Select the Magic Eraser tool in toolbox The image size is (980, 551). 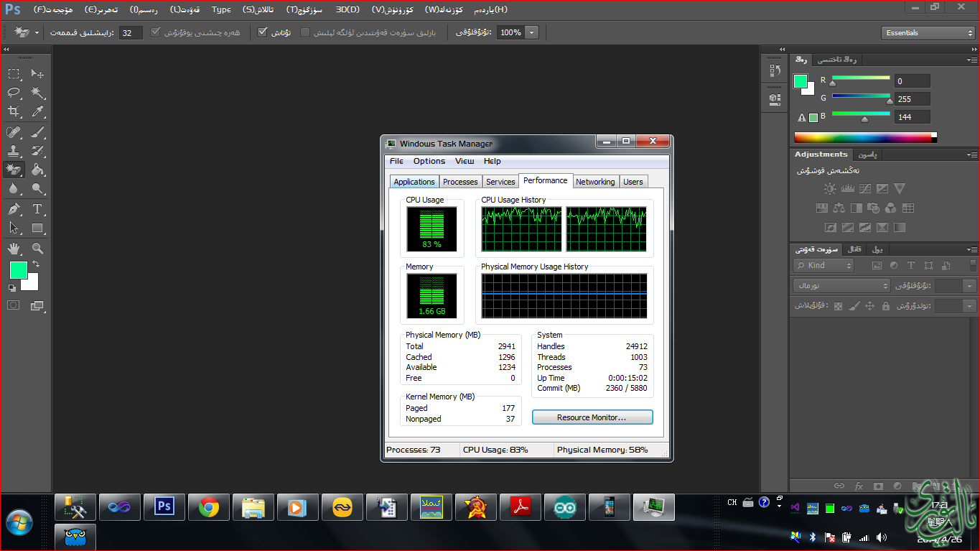[x=14, y=170]
